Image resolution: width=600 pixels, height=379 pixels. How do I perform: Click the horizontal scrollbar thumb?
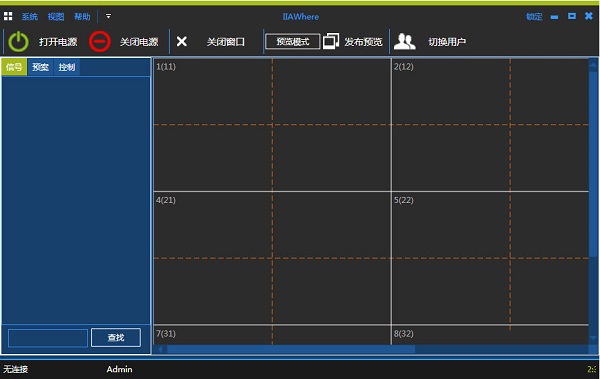pos(291,349)
